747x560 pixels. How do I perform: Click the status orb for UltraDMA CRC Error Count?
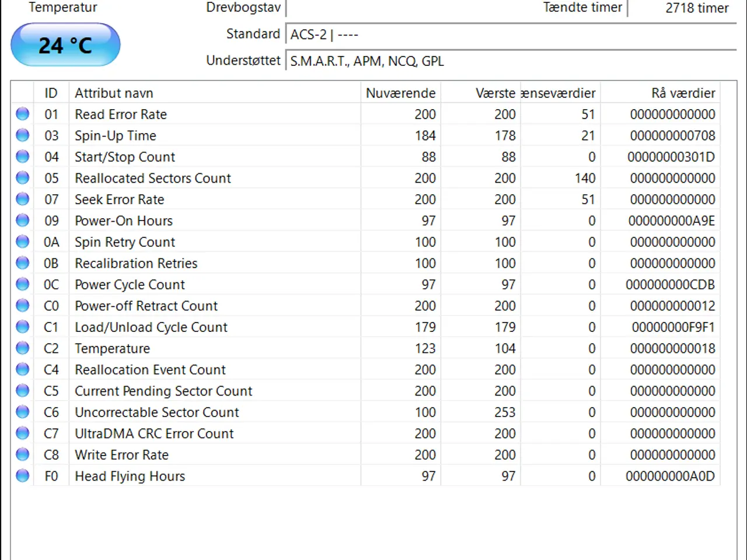click(22, 433)
